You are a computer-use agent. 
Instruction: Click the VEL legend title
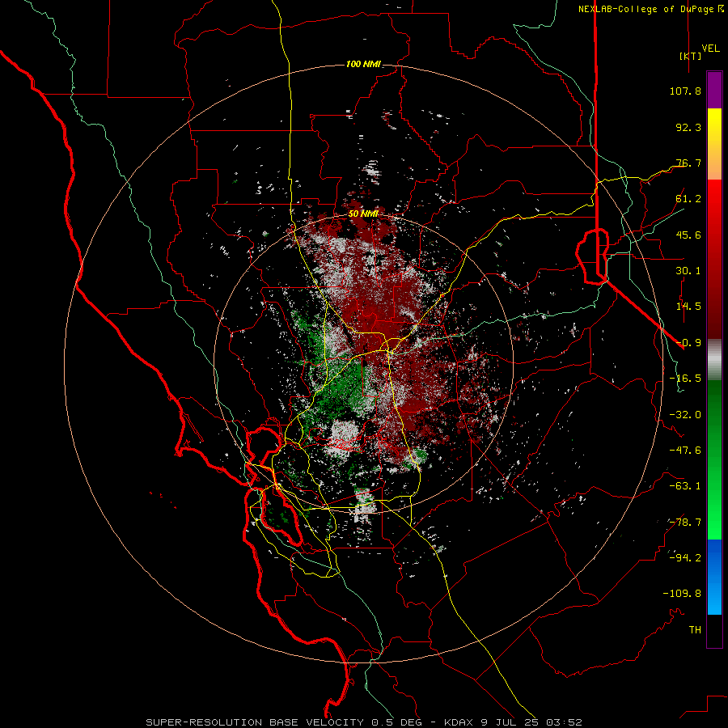click(711, 49)
